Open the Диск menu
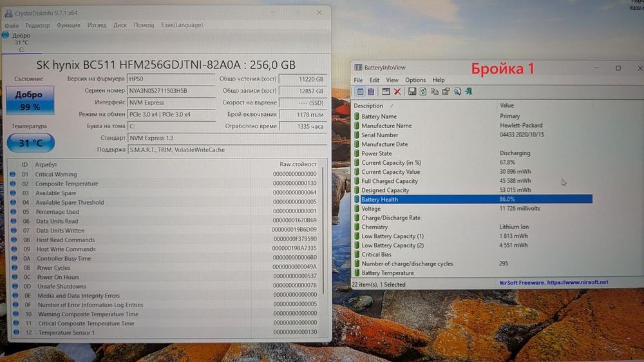This screenshot has width=644, height=362. click(120, 26)
